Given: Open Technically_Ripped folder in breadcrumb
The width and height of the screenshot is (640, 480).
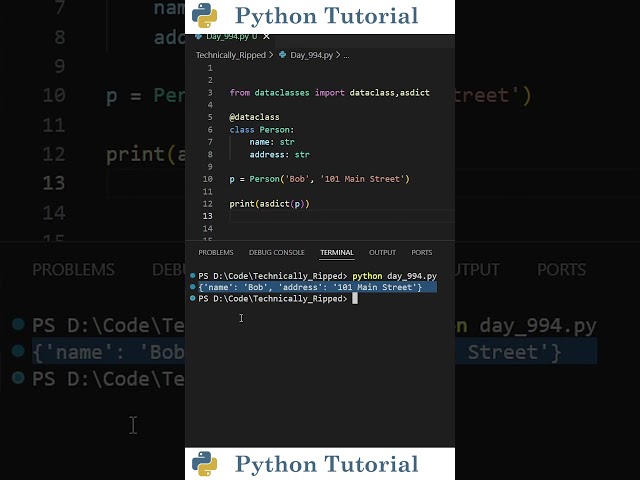Looking at the screenshot, I should tap(231, 55).
